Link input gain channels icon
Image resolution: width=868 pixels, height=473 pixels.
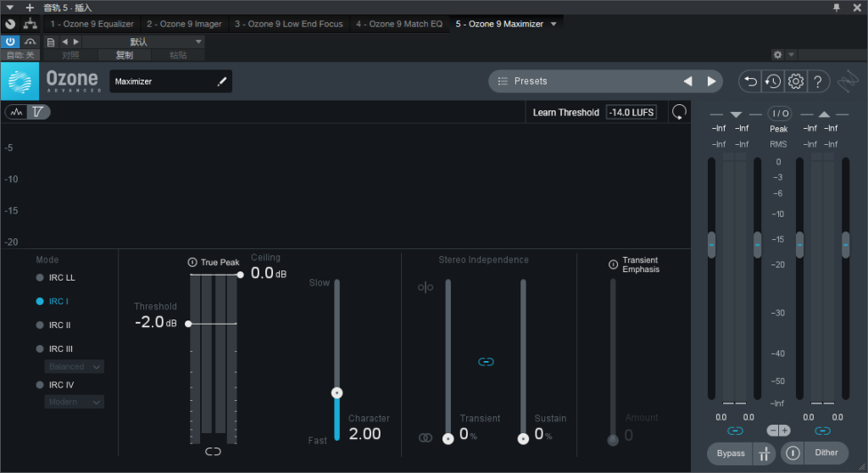[x=735, y=431]
